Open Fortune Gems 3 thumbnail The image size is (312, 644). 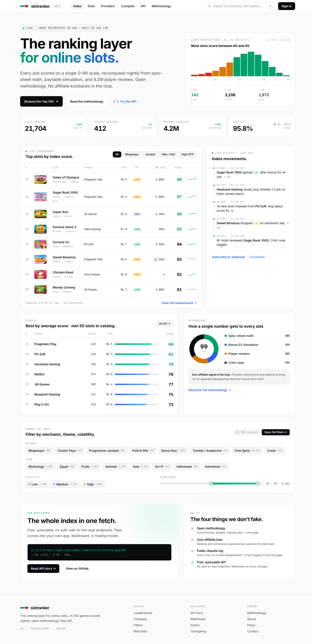pos(40,229)
